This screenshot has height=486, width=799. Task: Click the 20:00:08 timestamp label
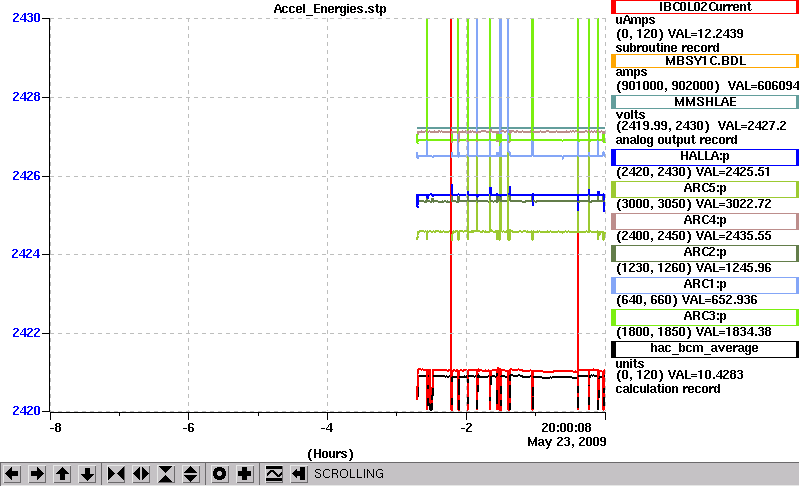pyautogui.click(x=566, y=427)
